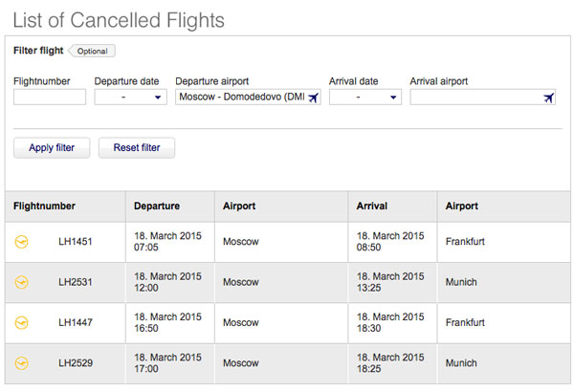
Task: Select the LH1447 flight row
Action: click(287, 323)
